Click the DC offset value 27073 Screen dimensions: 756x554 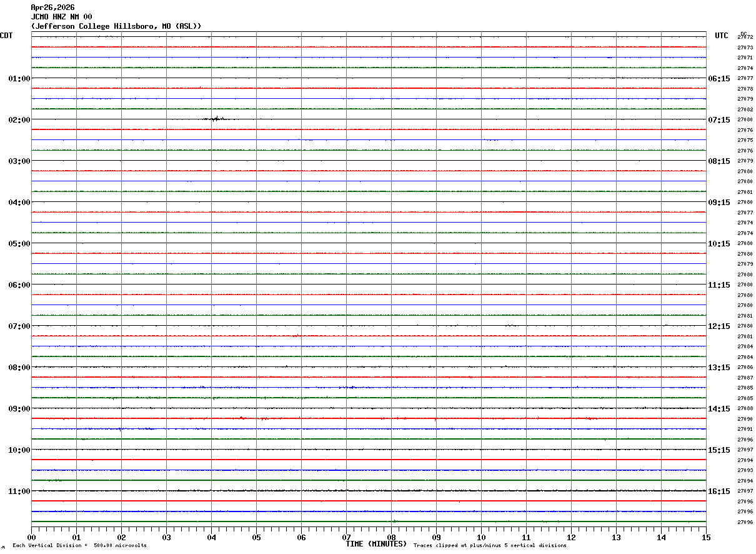[745, 48]
